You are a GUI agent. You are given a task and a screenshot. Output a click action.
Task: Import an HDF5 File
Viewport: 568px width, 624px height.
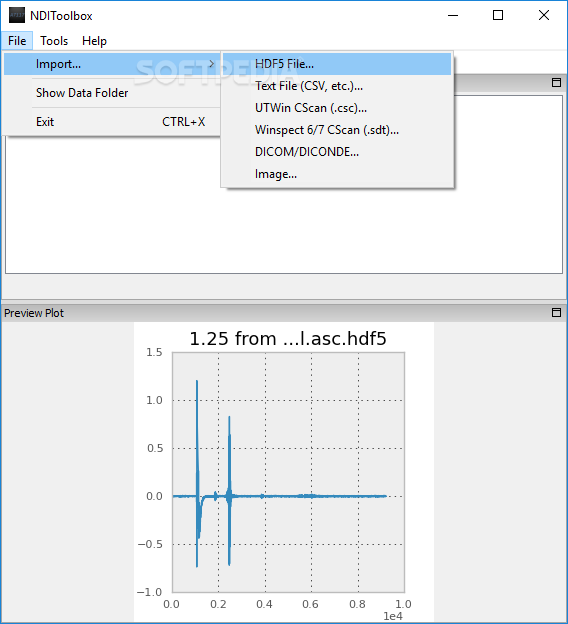click(x=337, y=64)
